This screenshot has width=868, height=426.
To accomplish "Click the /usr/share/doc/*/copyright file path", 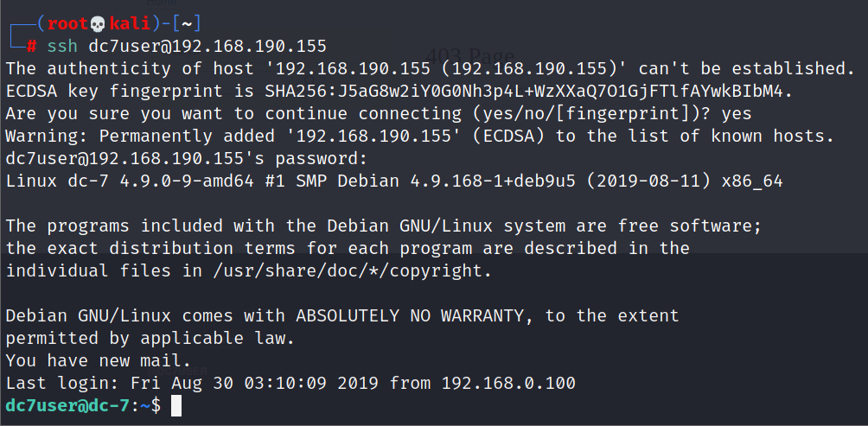I will (346, 270).
